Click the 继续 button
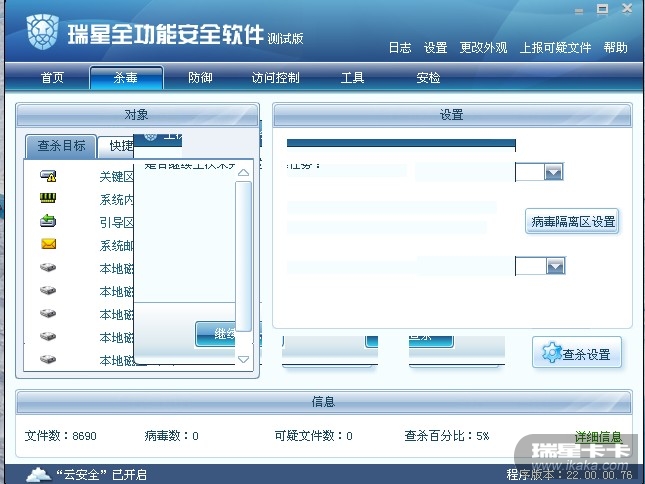The image size is (645, 484). coord(216,333)
